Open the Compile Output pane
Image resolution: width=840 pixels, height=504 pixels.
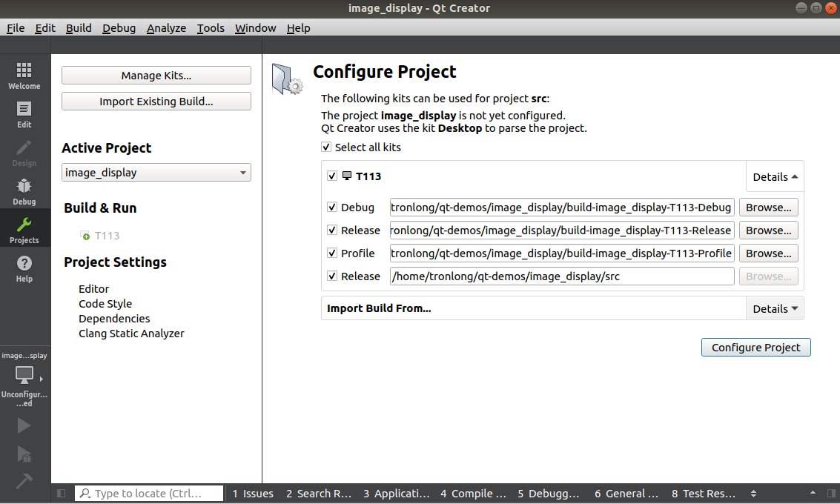(473, 494)
